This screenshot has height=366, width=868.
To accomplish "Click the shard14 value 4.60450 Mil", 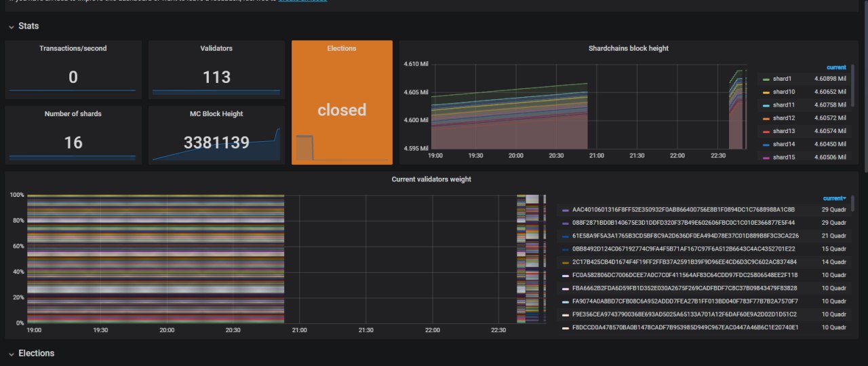I will [831, 144].
